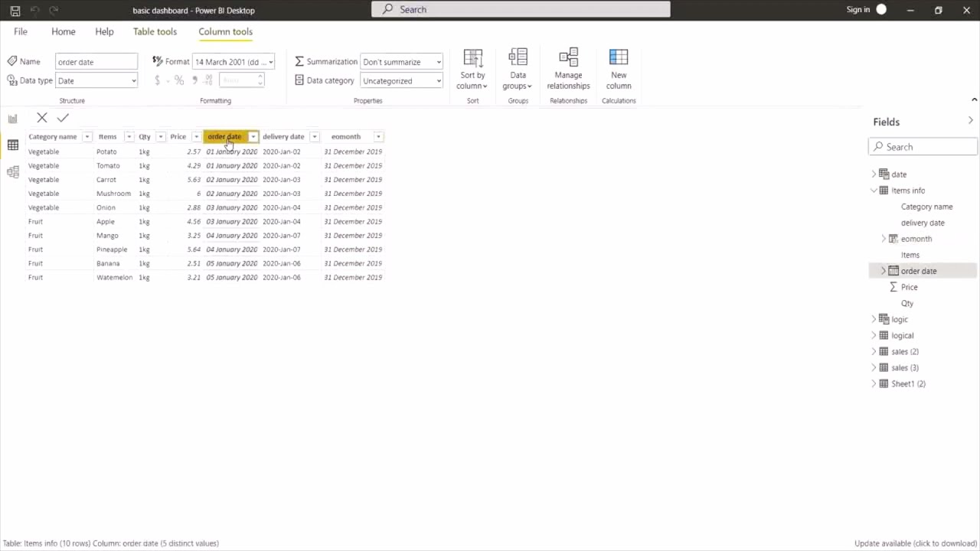Screen dimensions: 980x551
Task: Open Data groups button
Action: tap(518, 70)
